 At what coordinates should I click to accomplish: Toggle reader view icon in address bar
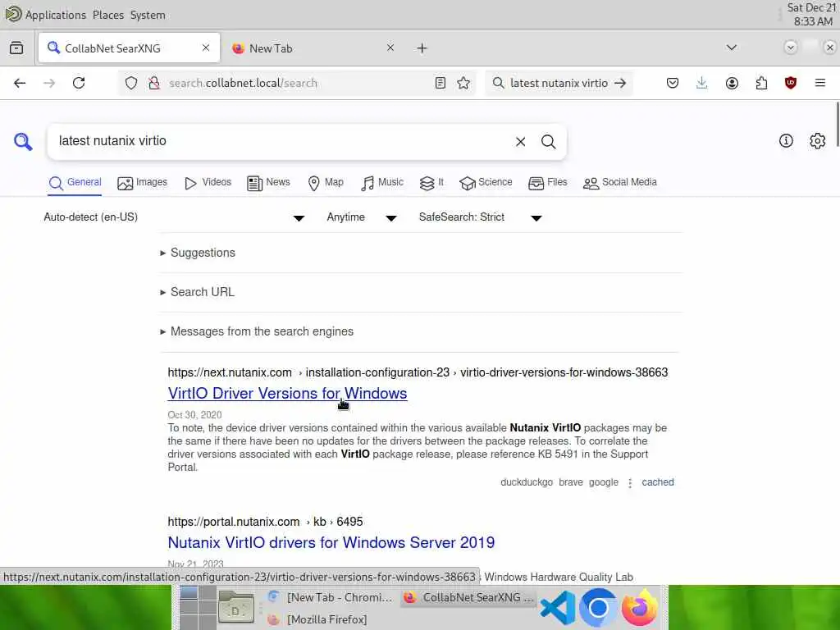pos(441,83)
